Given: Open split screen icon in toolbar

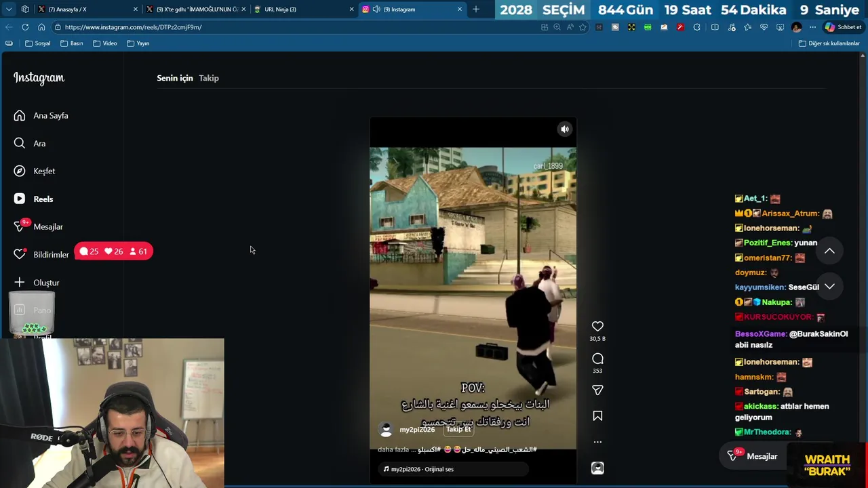Looking at the screenshot, I should 715,27.
